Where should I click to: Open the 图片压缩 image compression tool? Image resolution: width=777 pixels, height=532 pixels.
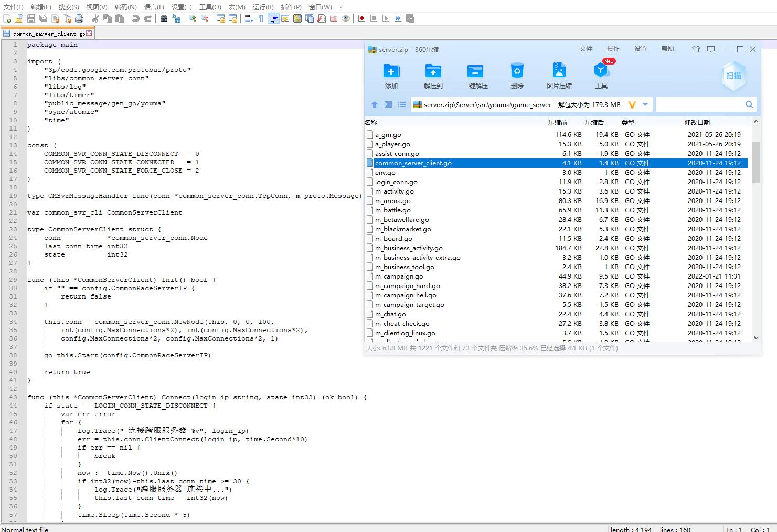559,71
